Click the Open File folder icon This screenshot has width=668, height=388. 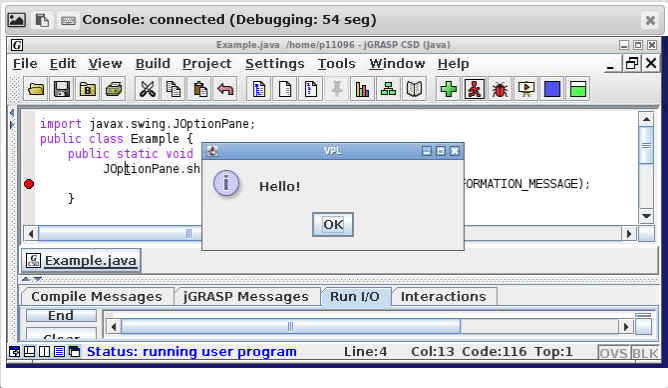[x=36, y=89]
